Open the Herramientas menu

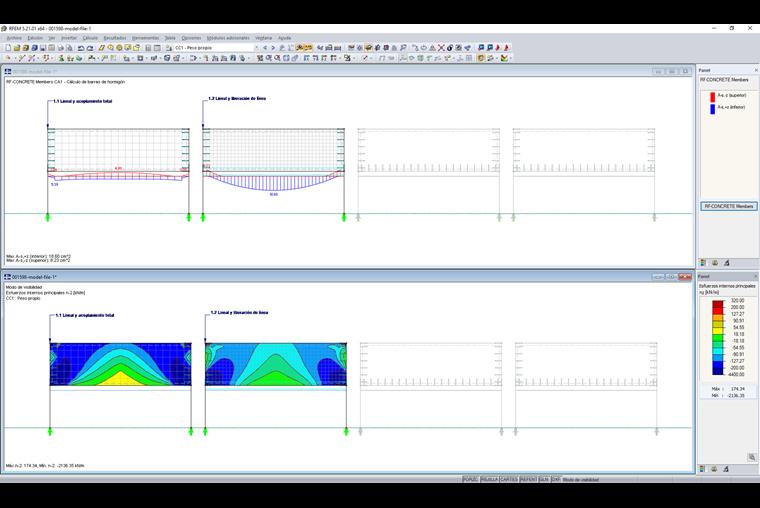(145, 38)
